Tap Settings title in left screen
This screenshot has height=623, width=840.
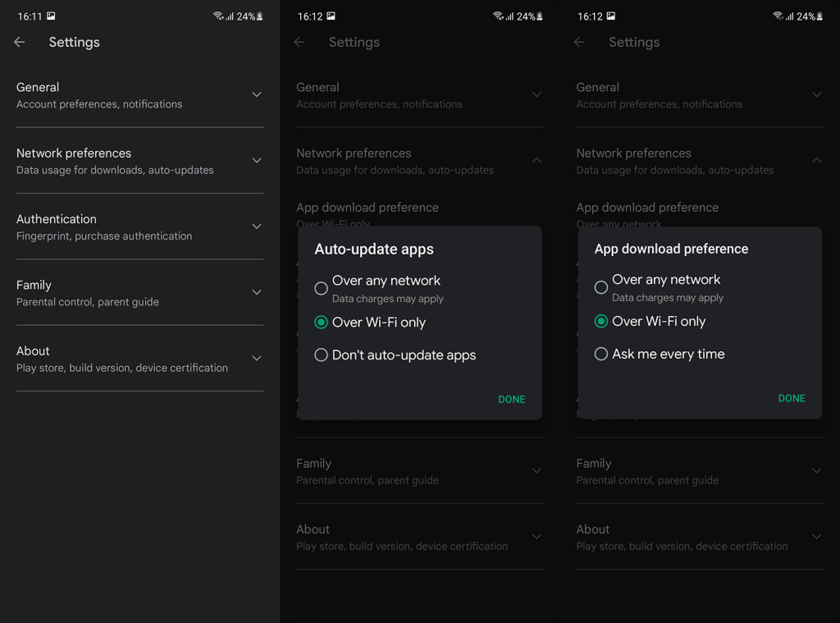point(75,43)
